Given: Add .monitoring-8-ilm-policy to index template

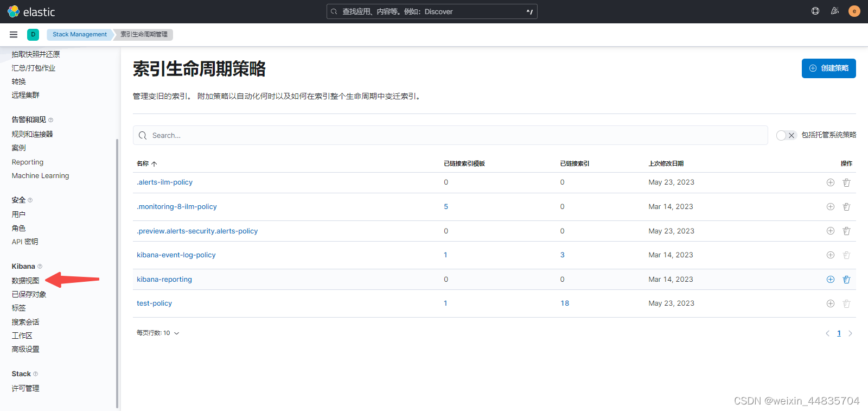Looking at the screenshot, I should 831,207.
